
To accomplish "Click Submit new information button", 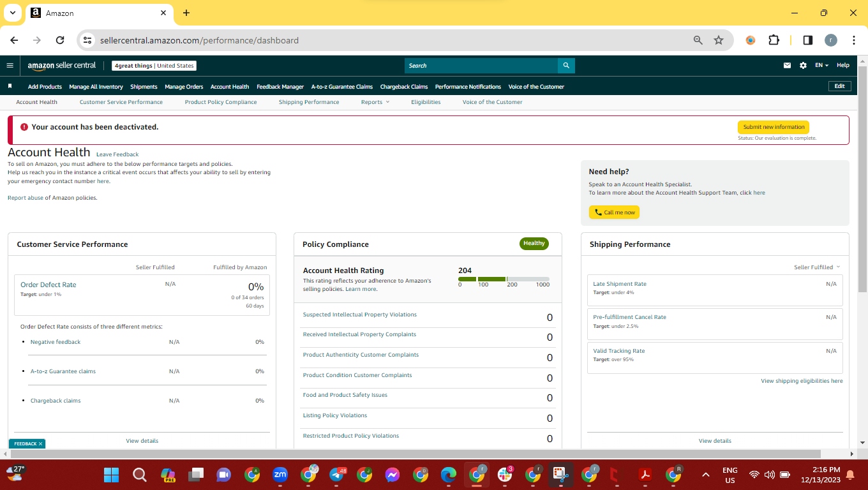I will click(774, 127).
